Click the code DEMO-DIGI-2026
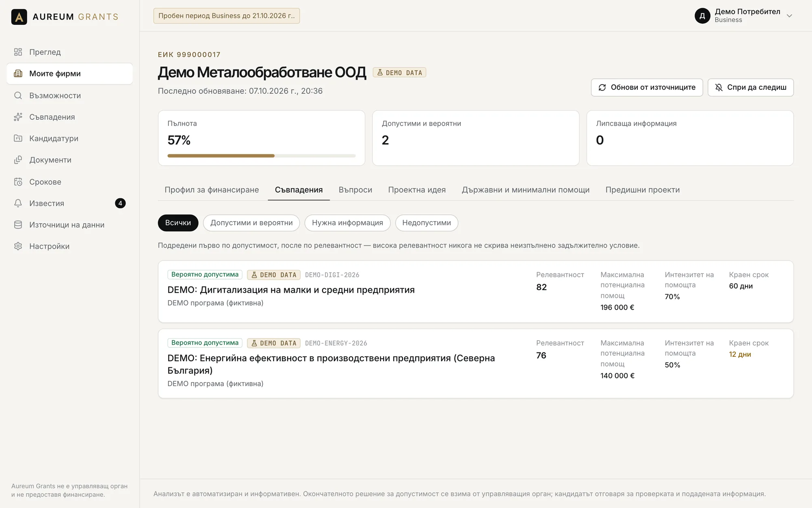 pos(332,275)
